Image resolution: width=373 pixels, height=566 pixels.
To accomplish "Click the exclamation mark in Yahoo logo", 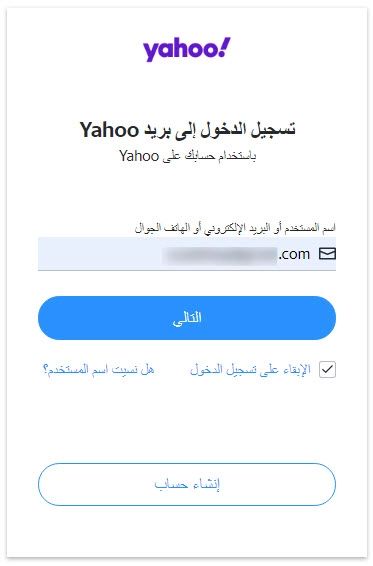I will pos(225,47).
